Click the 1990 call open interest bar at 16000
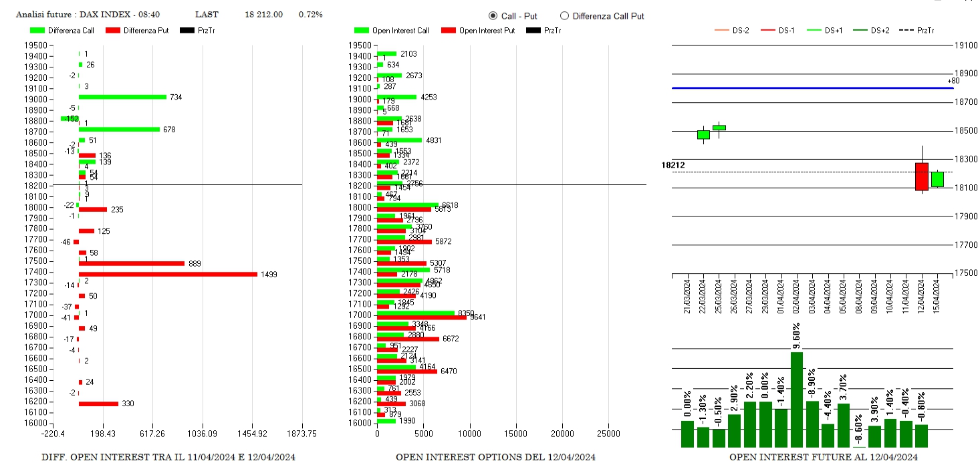Screen dimensions: 980x463 pos(386,421)
